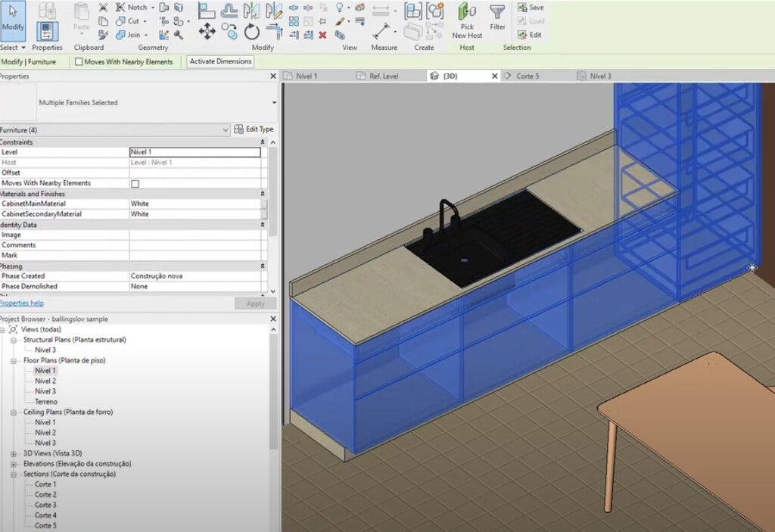Tick Moves With Nearby Elements in Properties panel
The width and height of the screenshot is (775, 532).
click(x=135, y=184)
